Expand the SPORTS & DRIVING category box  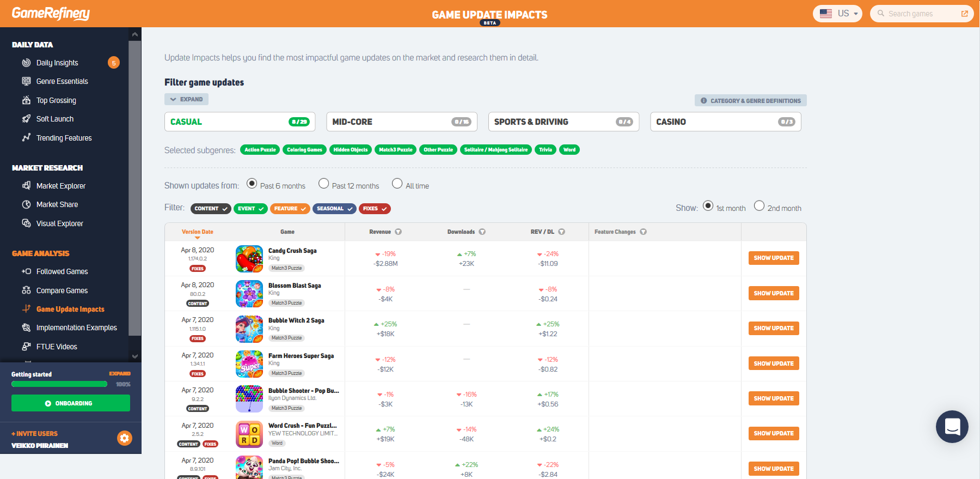coord(563,122)
